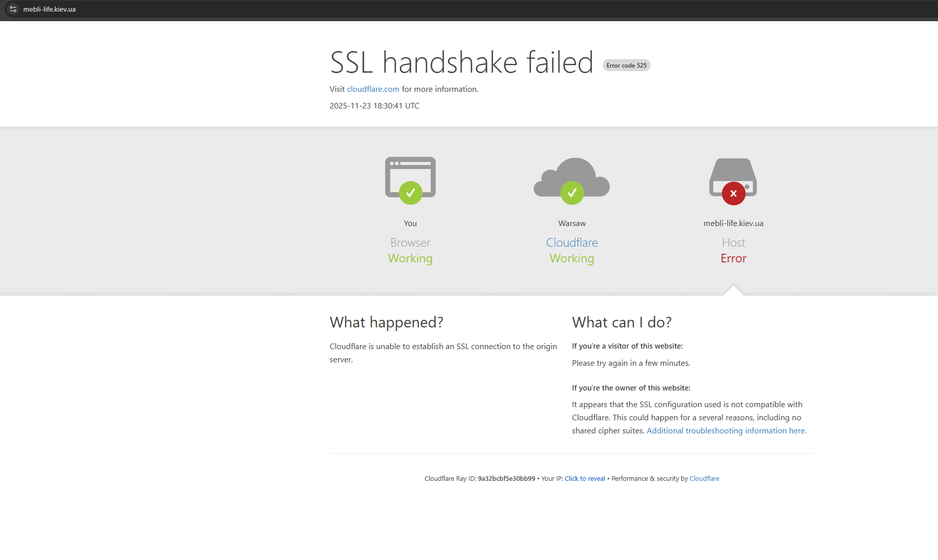Open the Cloudflare link in the footer
This screenshot has height=560, width=938.
point(704,479)
